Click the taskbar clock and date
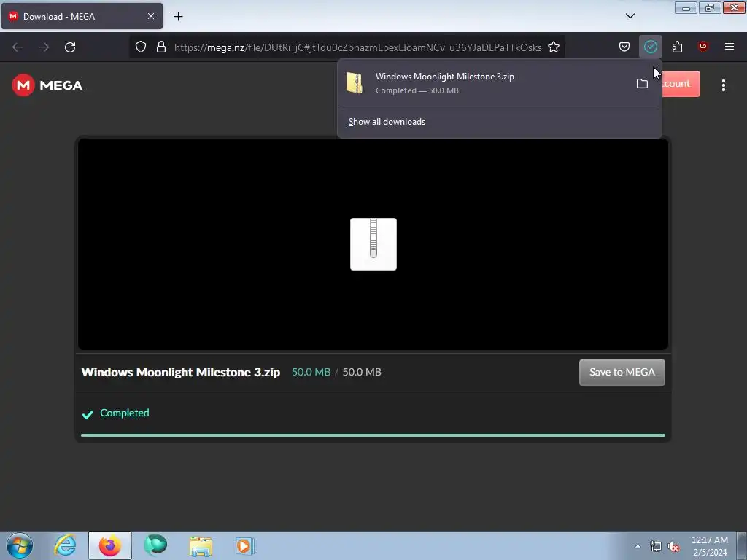Screen dimensions: 747x560 [x=710, y=546]
